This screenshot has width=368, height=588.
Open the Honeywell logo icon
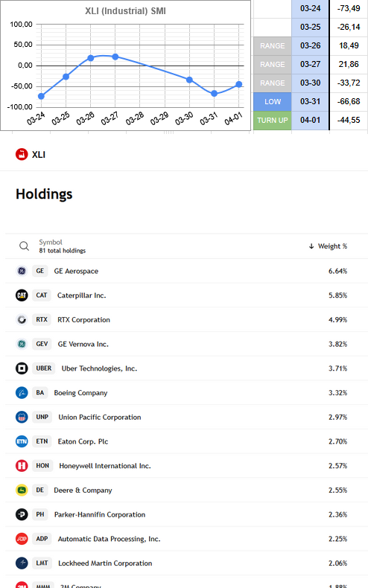coord(22,466)
